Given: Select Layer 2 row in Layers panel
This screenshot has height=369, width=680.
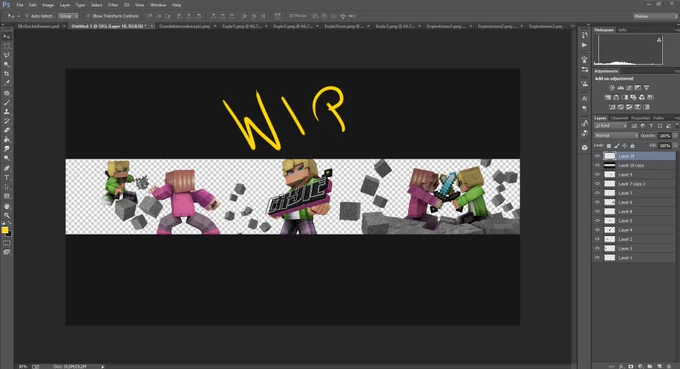Looking at the screenshot, I should click(635, 239).
